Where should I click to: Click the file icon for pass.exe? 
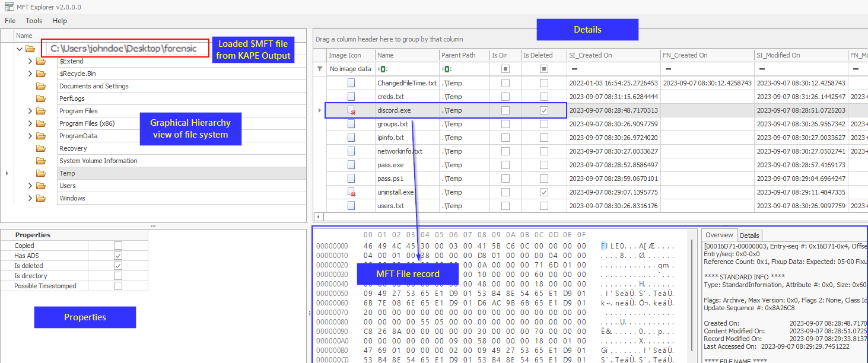[x=351, y=165]
